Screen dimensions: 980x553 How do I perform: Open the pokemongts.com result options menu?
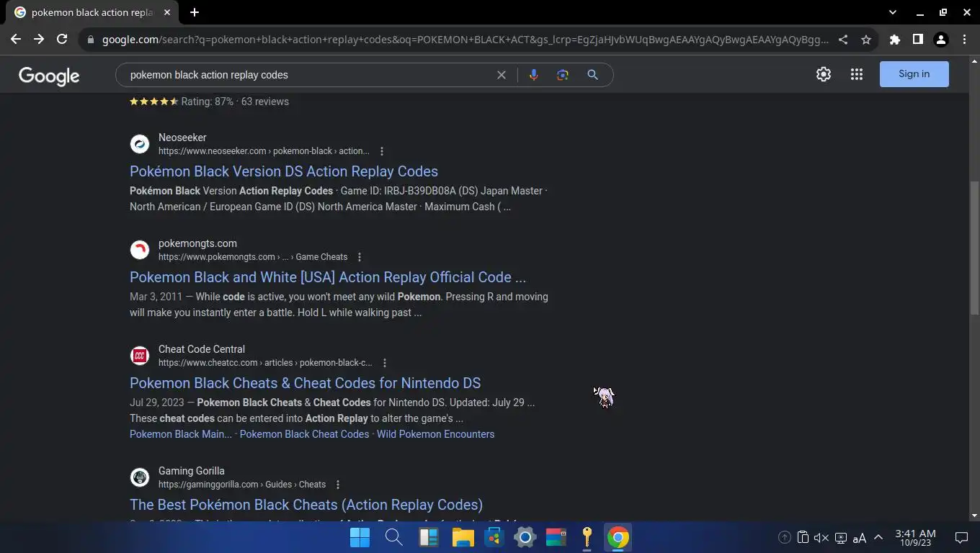pyautogui.click(x=360, y=257)
